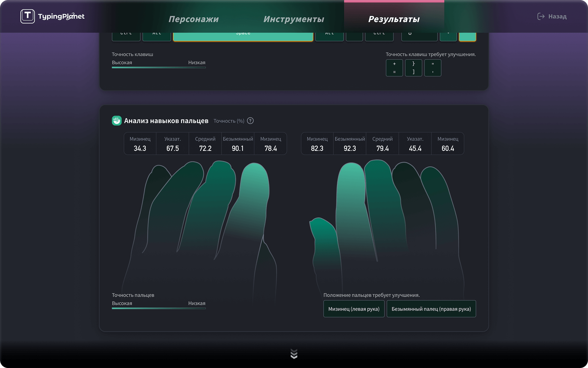Click Безымянный палец (правая рука) button
Viewport: 588px width, 368px height.
431,309
